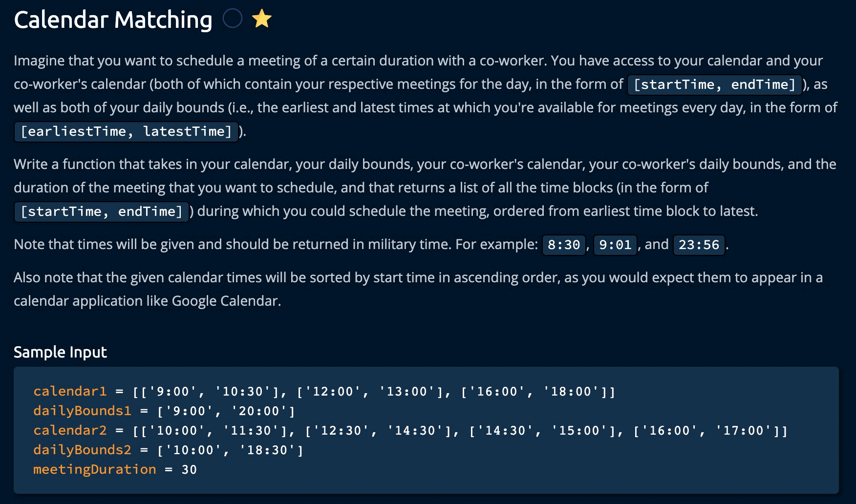Click the ['16:00', '18:00'] entry in calendar1
The image size is (856, 504).
coord(534,392)
